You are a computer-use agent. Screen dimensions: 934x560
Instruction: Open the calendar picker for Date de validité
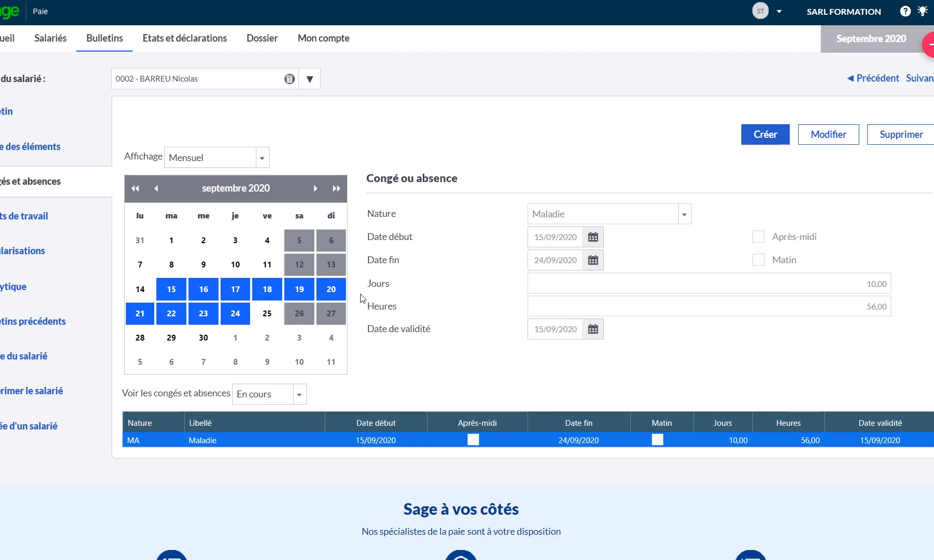pyautogui.click(x=593, y=329)
